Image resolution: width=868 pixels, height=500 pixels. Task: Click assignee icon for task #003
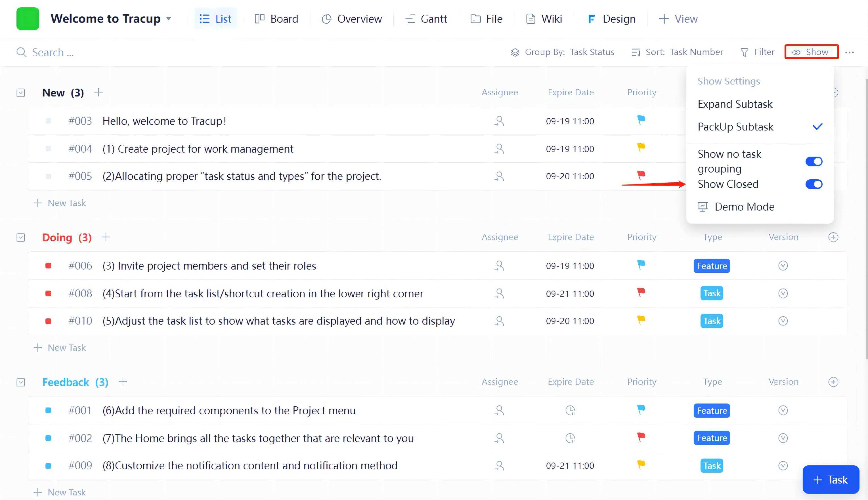[499, 121]
